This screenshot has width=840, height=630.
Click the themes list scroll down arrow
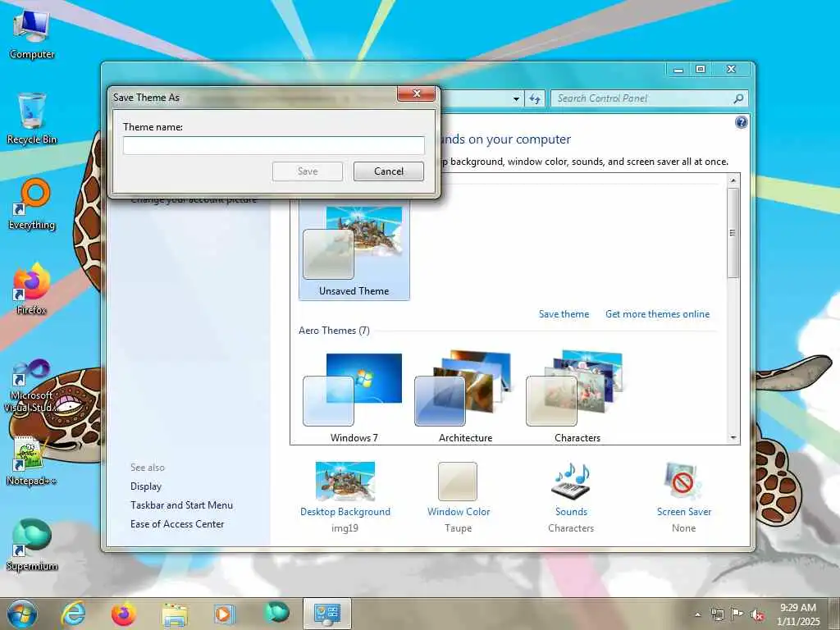(x=733, y=438)
